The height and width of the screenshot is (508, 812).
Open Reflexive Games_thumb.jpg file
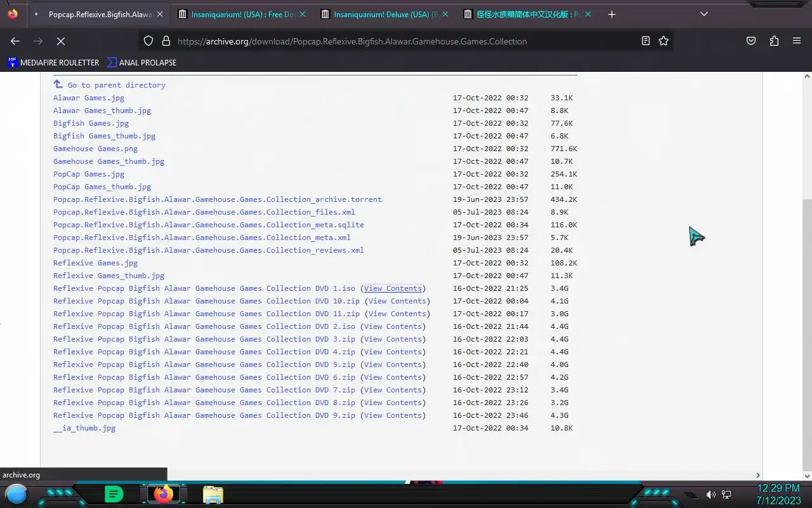[x=108, y=276]
